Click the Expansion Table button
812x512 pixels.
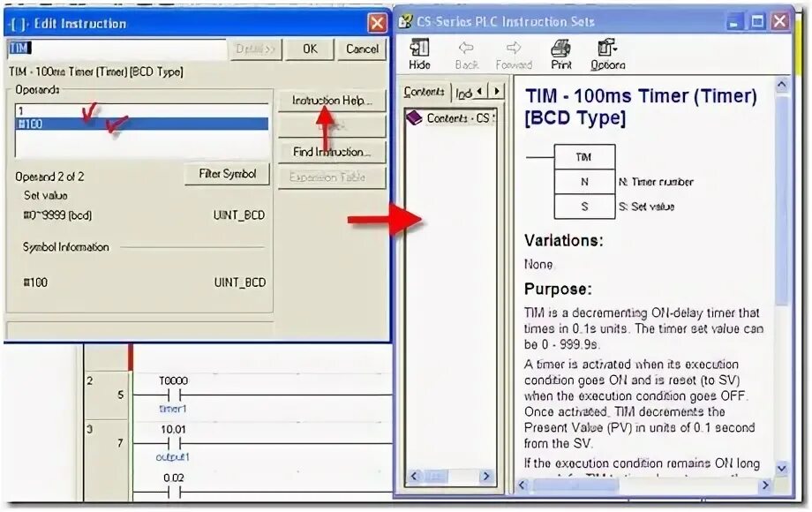tap(332, 177)
